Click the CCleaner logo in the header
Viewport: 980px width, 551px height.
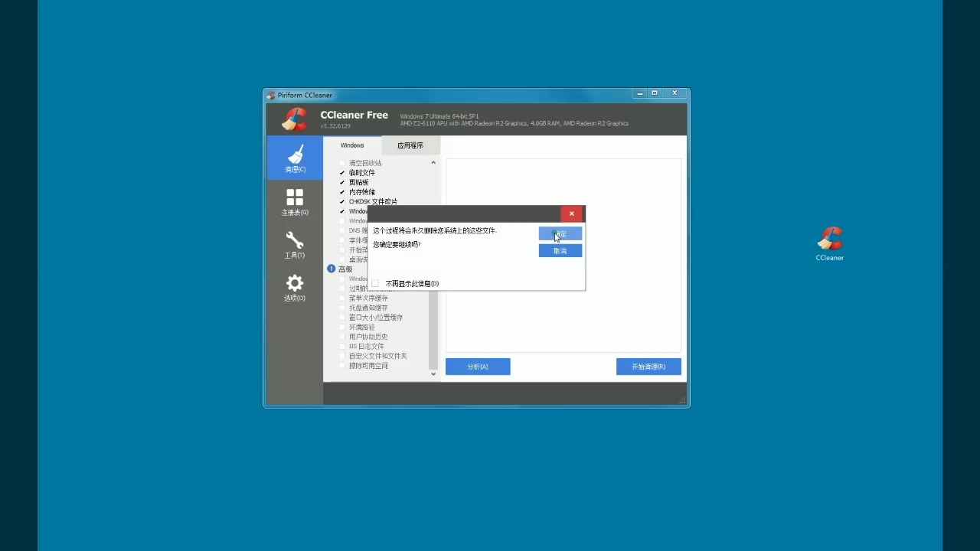[x=294, y=119]
